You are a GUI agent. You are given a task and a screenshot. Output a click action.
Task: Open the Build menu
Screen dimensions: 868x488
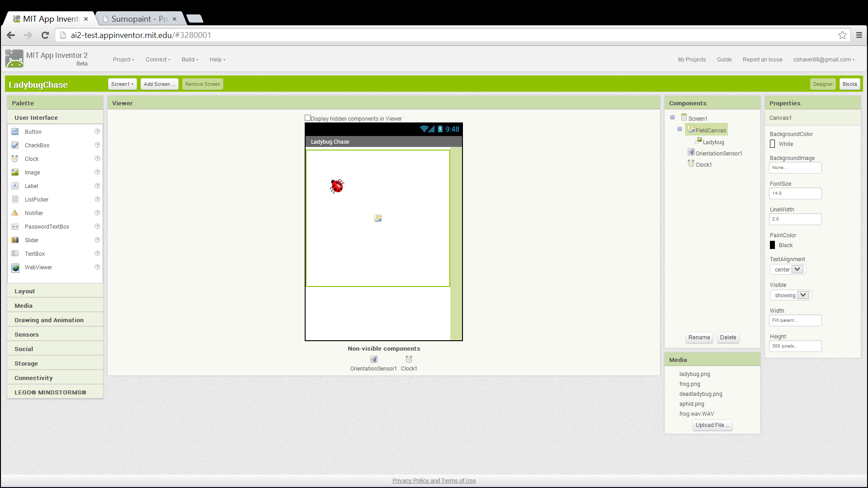[x=189, y=59]
